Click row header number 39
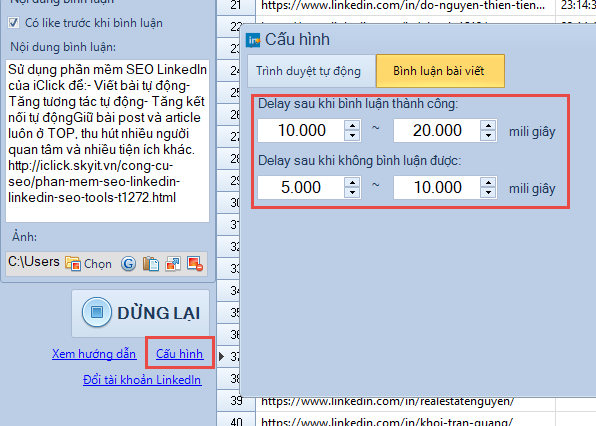This screenshot has width=596, height=426. [x=236, y=402]
